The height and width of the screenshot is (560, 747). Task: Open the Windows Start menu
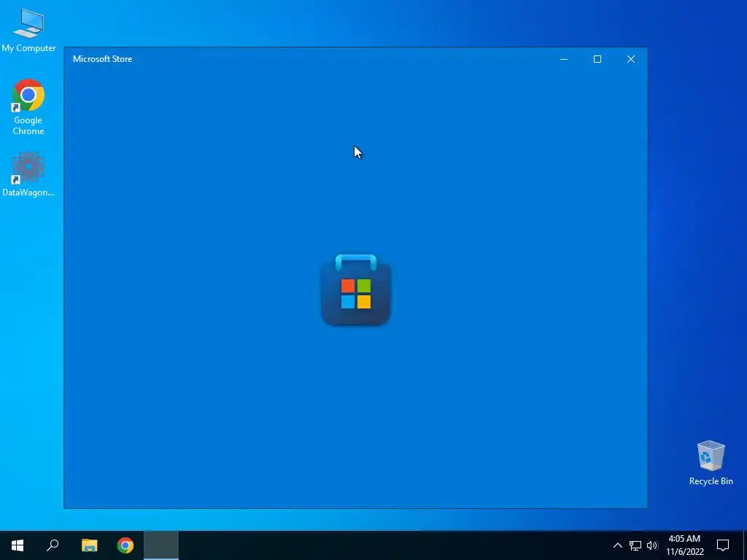[18, 545]
